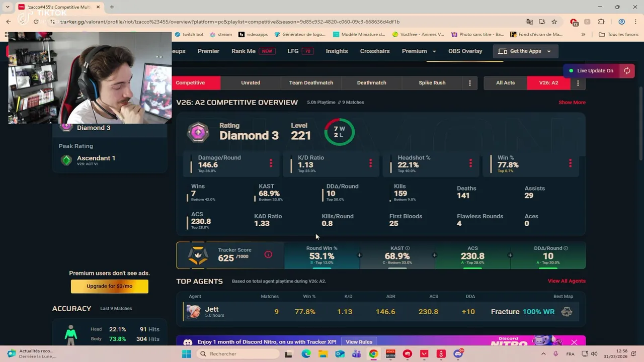The width and height of the screenshot is (644, 362).
Task: Click the Tracker Score info icon
Action: 268,254
